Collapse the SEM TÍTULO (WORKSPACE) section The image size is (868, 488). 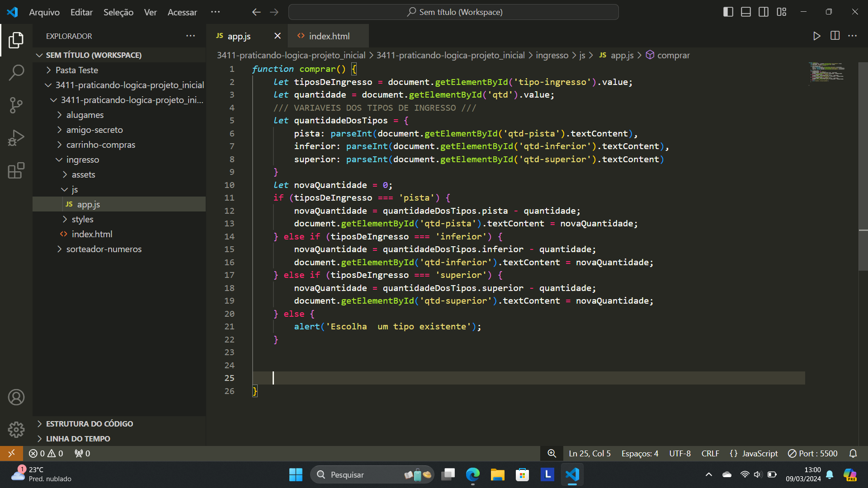click(x=119, y=55)
